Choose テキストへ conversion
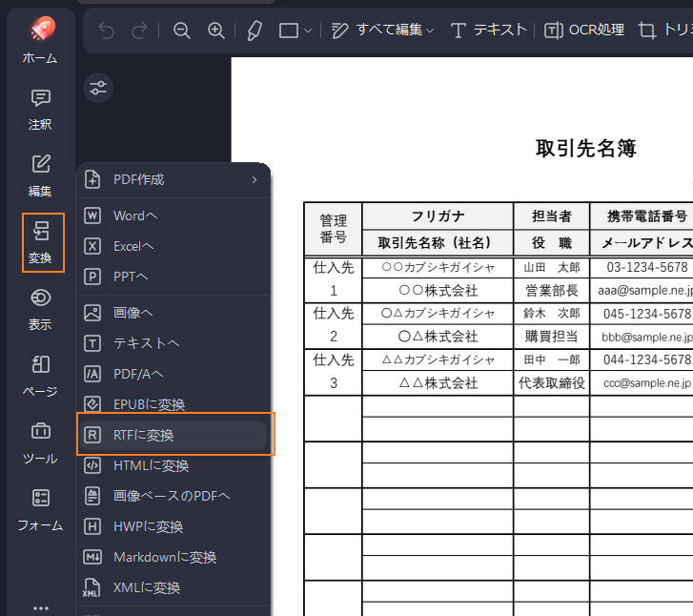 coord(173,343)
